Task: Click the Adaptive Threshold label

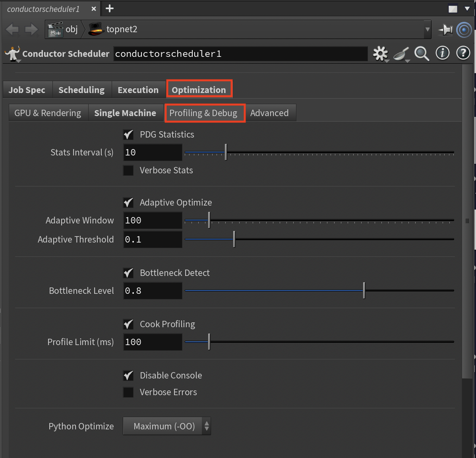Action: (76, 240)
